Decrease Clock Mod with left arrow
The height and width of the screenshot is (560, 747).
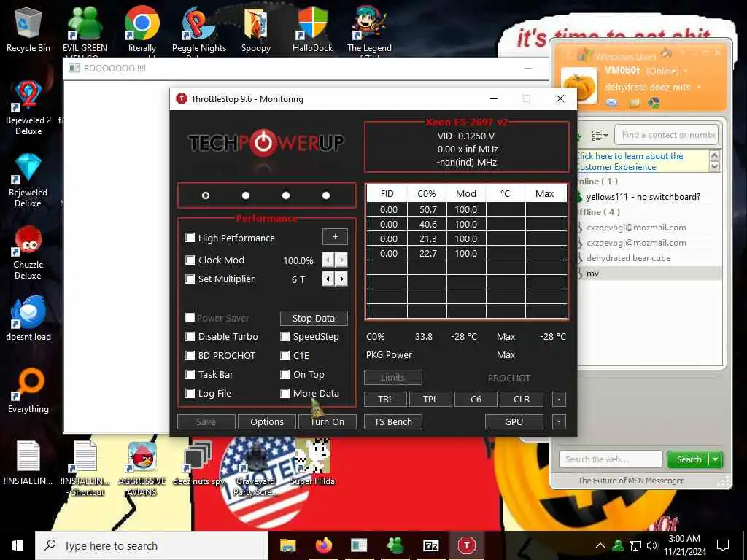(328, 260)
